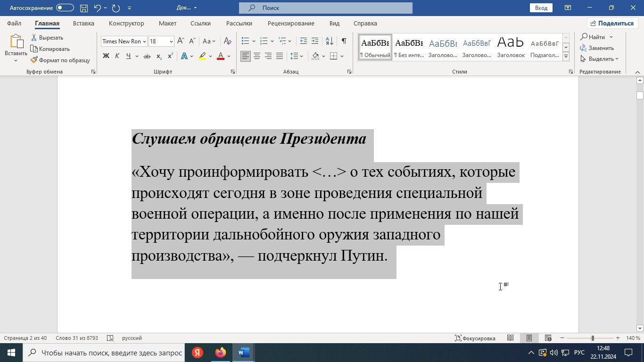Toggle italic formatting with К button
The image size is (644, 362).
point(117,56)
